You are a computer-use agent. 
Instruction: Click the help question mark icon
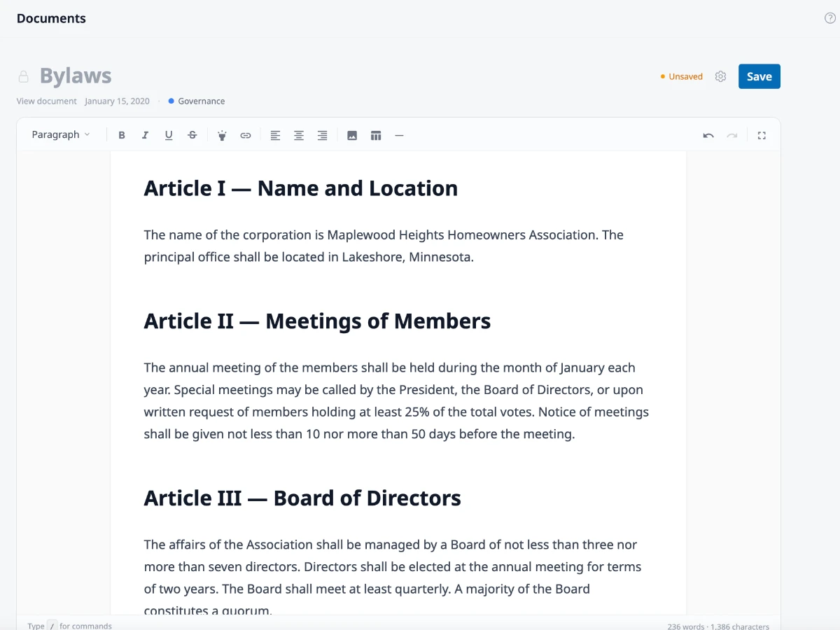[830, 18]
